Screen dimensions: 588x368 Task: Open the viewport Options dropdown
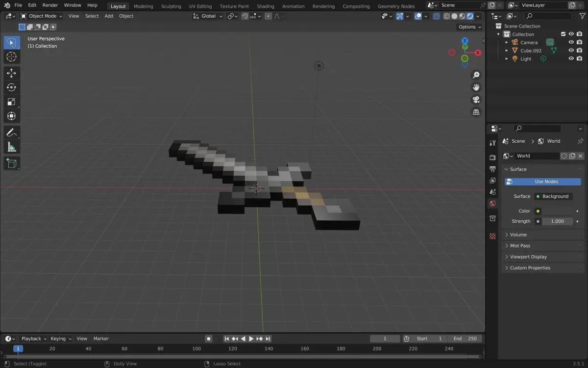469,27
